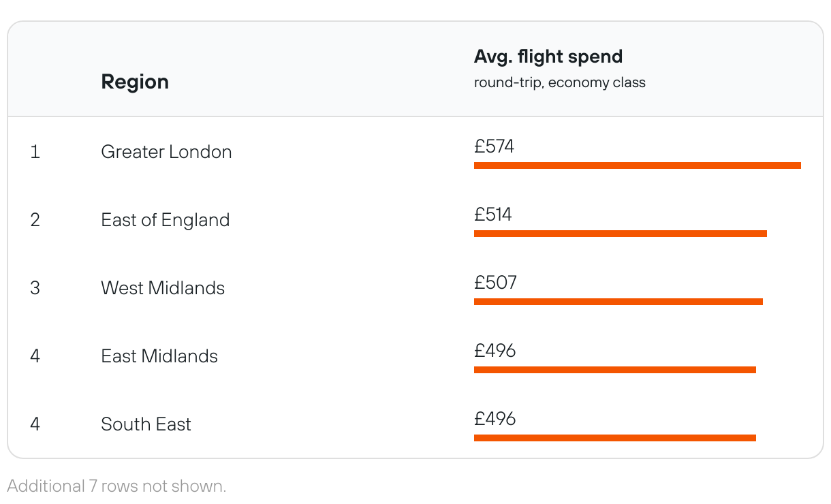Click the West Midlands orange spend bar
This screenshot has width=831, height=504.
pos(618,302)
